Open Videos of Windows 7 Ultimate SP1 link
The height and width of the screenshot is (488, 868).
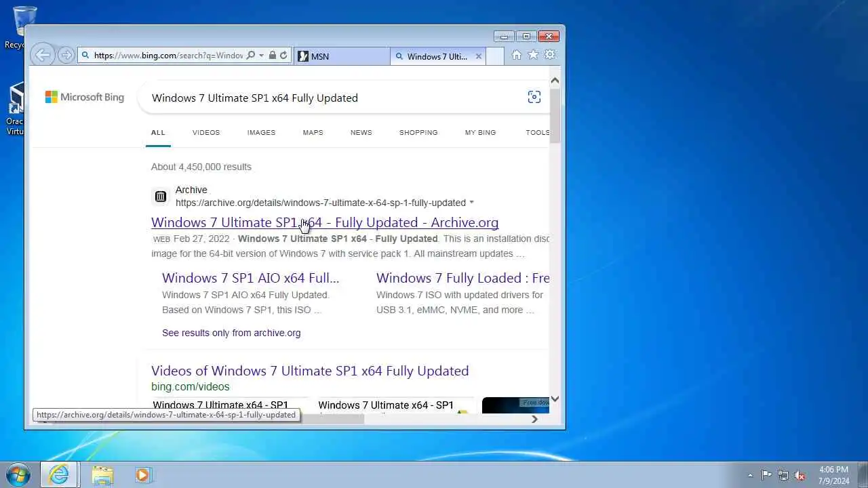(x=310, y=371)
